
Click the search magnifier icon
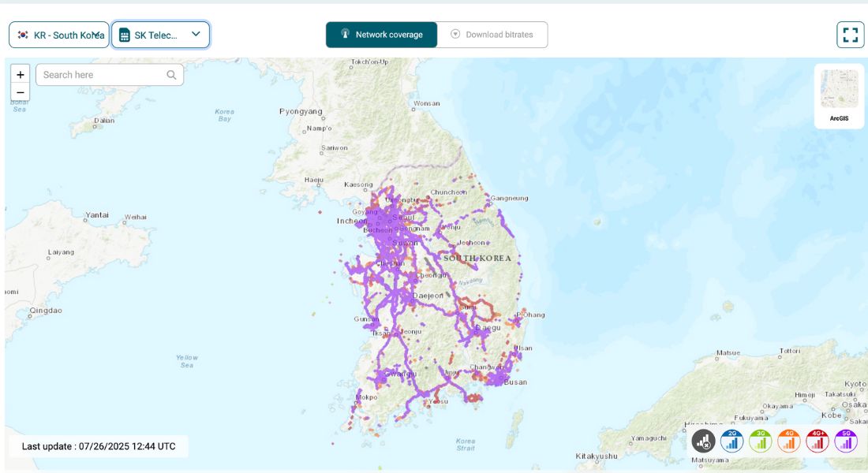coord(170,74)
